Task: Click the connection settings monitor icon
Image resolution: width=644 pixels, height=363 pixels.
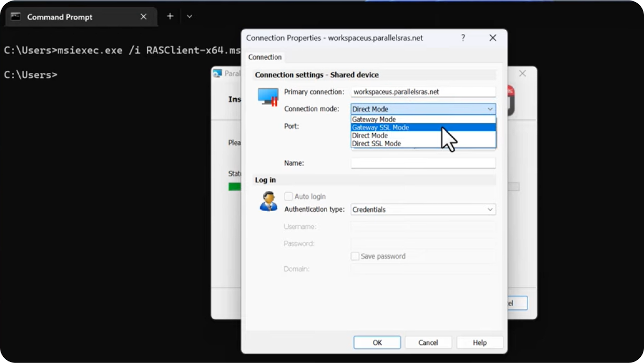Action: (268, 97)
